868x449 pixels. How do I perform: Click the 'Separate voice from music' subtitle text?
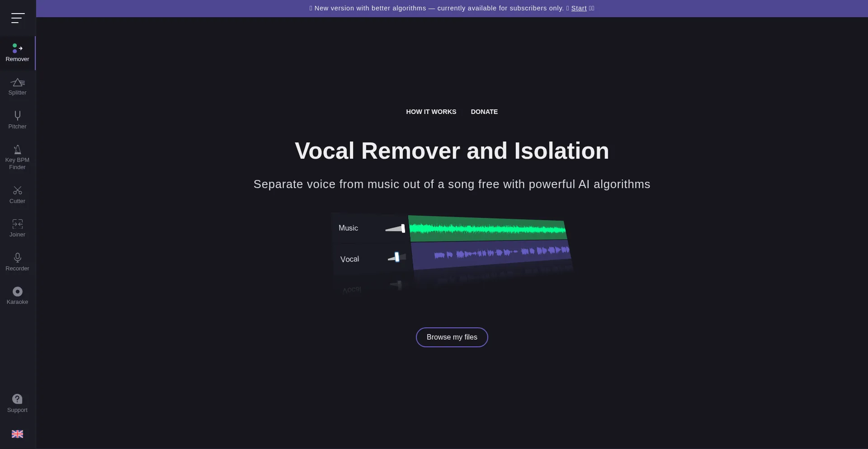click(452, 184)
